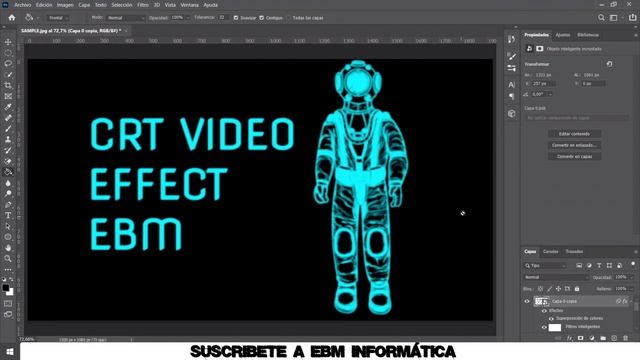Select the Hand tool
Image resolution: width=640 pixels, height=360 pixels.
pos(8,248)
